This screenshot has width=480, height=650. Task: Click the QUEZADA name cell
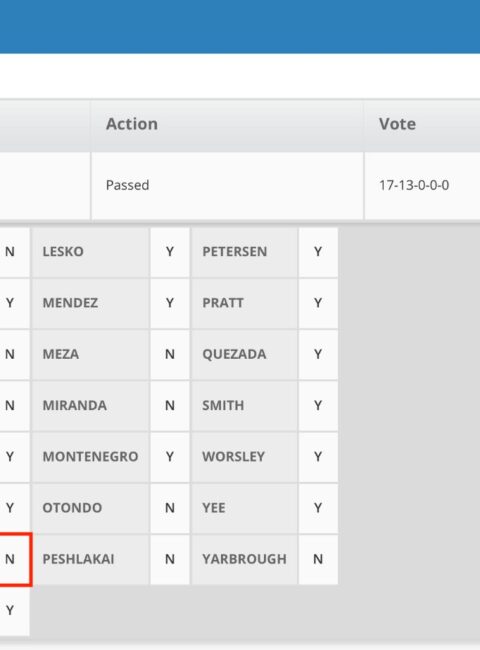point(244,354)
